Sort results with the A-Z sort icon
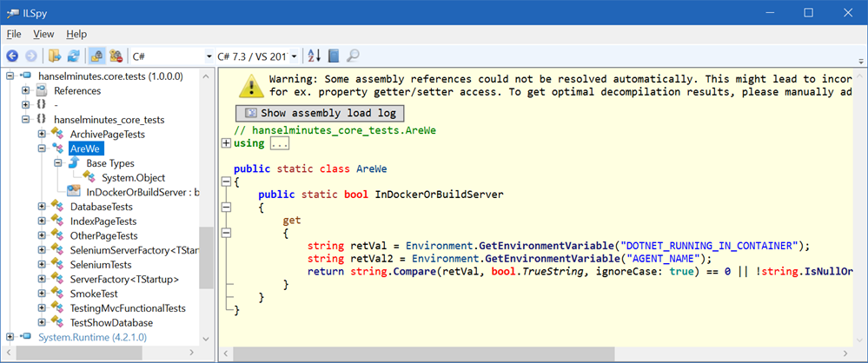The width and height of the screenshot is (868, 363). [314, 56]
